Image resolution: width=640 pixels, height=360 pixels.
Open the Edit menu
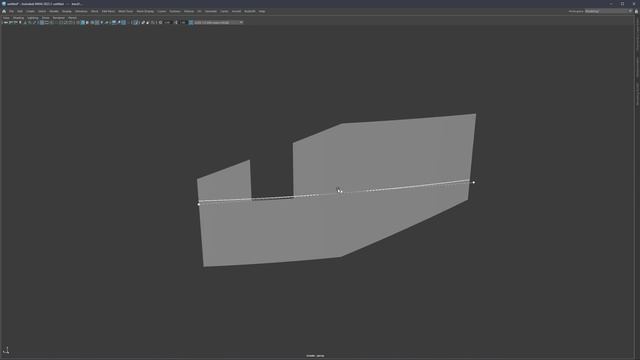coord(20,11)
